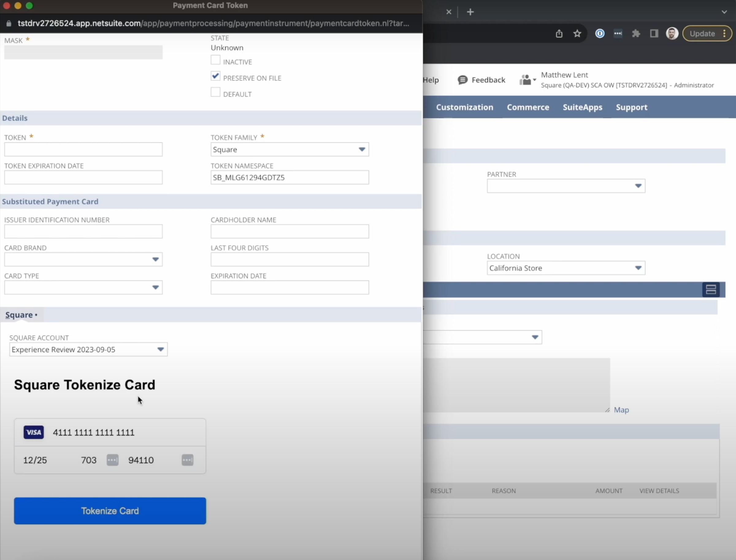Check the Default checkbox
This screenshot has height=560, width=736.
point(216,92)
